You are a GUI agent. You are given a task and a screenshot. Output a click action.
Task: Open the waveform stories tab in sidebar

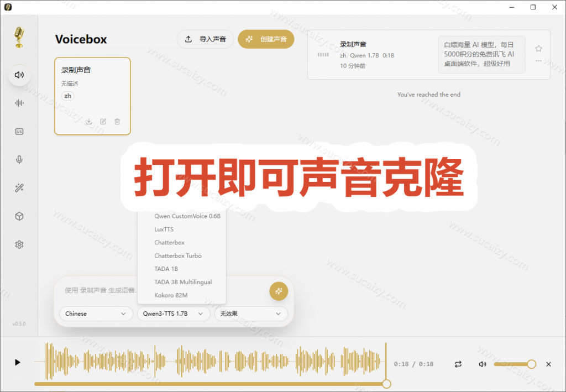[x=19, y=103]
